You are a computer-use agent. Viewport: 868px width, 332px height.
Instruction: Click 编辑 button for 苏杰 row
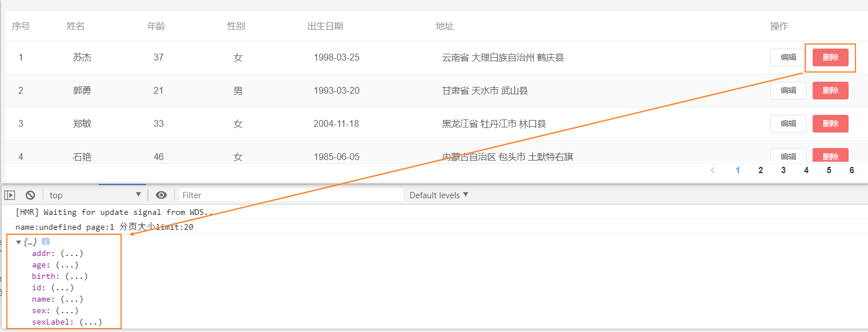tap(788, 57)
